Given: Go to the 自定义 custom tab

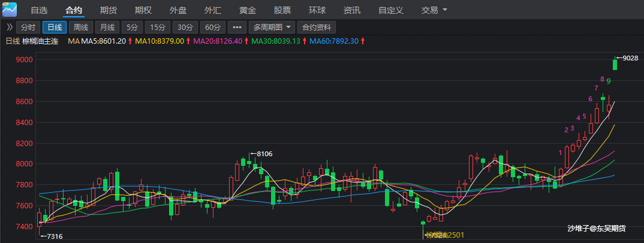Looking at the screenshot, I should pos(390,10).
